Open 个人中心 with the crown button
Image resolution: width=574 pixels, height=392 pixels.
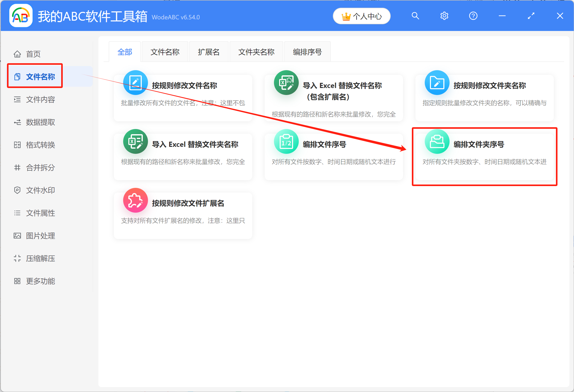(361, 16)
